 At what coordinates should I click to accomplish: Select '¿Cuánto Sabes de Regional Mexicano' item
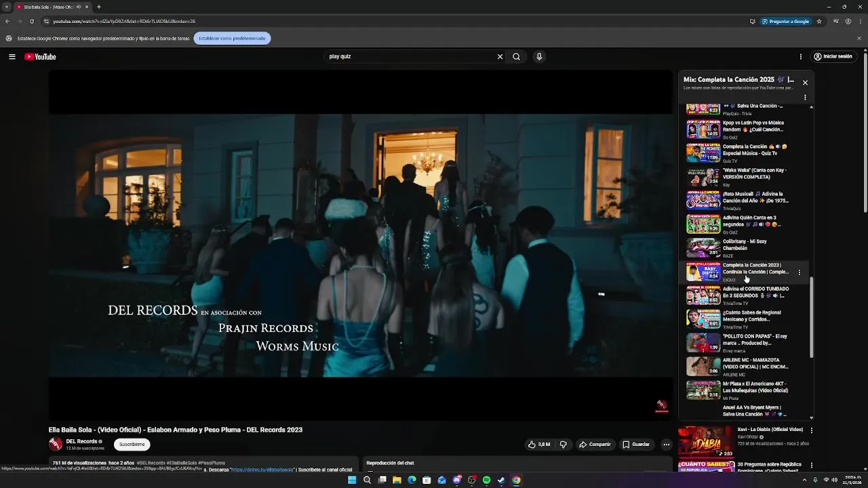745,319
